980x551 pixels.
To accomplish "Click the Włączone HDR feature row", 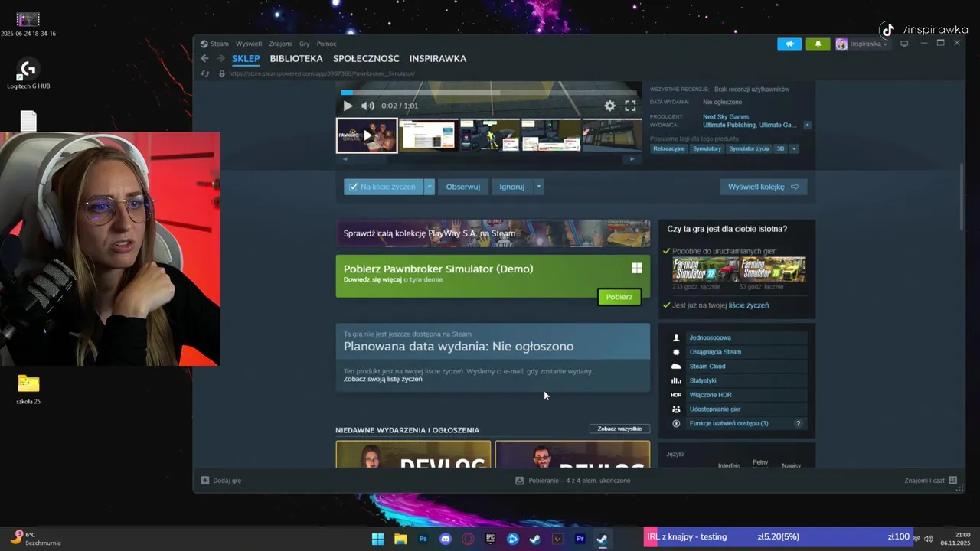I will click(x=737, y=395).
